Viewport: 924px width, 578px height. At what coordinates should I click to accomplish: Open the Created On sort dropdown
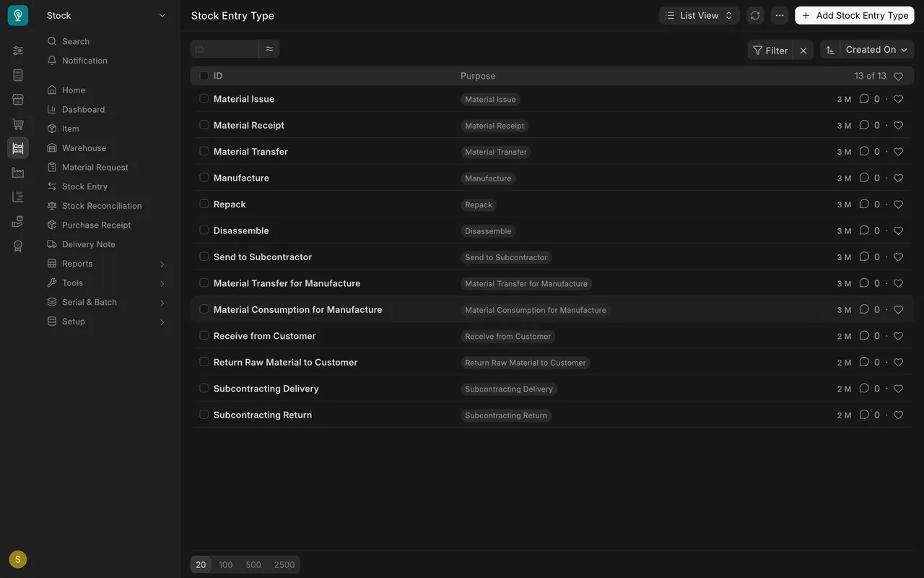877,50
